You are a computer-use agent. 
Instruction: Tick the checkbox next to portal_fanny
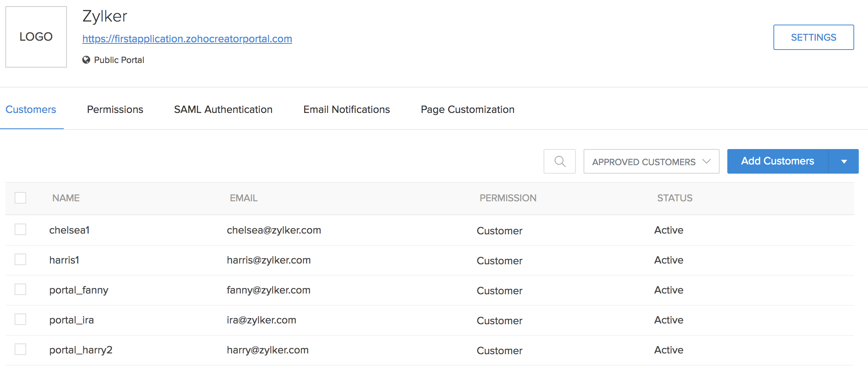pyautogui.click(x=20, y=290)
